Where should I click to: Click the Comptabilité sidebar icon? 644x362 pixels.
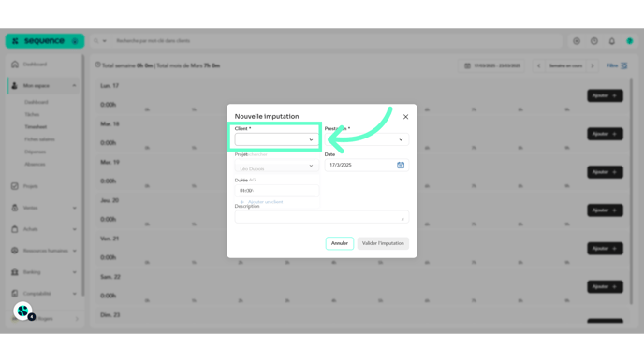click(15, 294)
